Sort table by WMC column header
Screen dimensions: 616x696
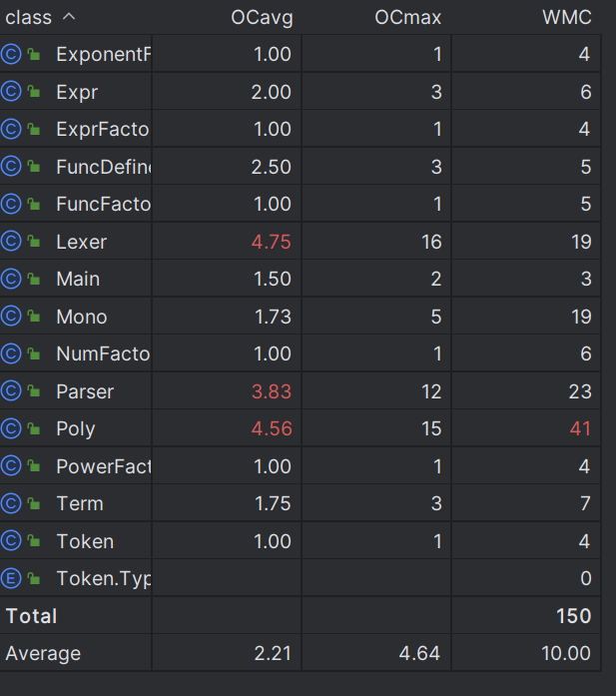point(567,17)
